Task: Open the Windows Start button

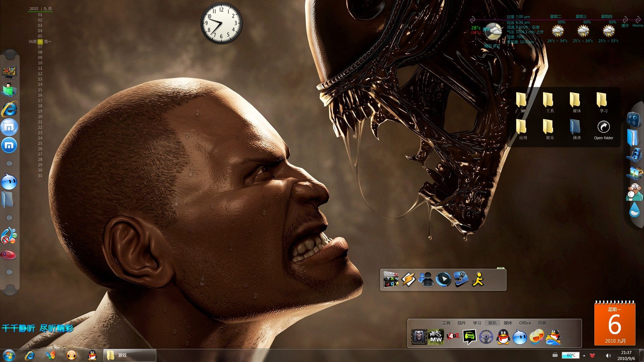Action: tap(9, 355)
